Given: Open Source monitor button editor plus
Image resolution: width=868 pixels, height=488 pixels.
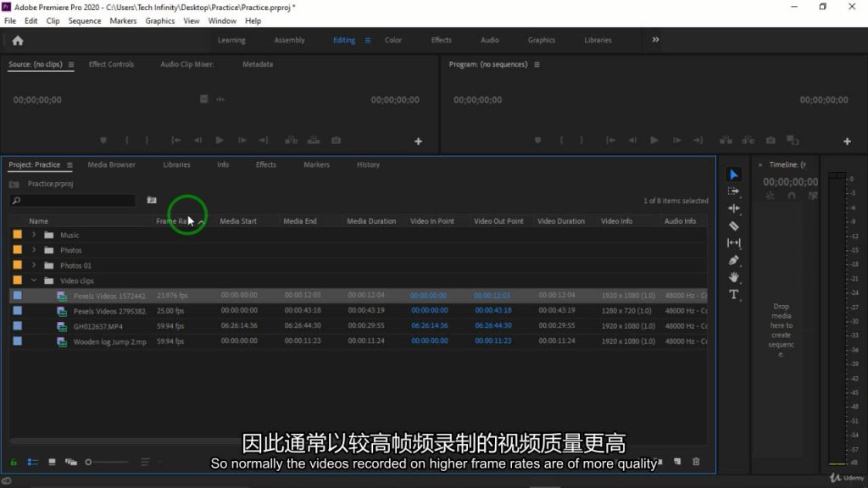Looking at the screenshot, I should 419,141.
